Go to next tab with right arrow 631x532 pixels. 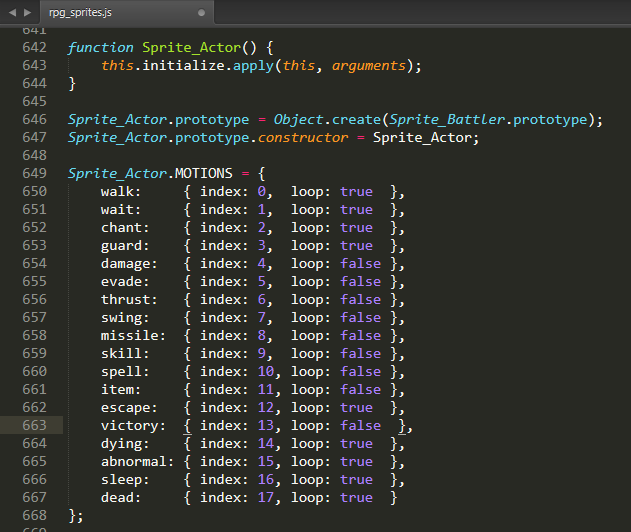pyautogui.click(x=27, y=13)
